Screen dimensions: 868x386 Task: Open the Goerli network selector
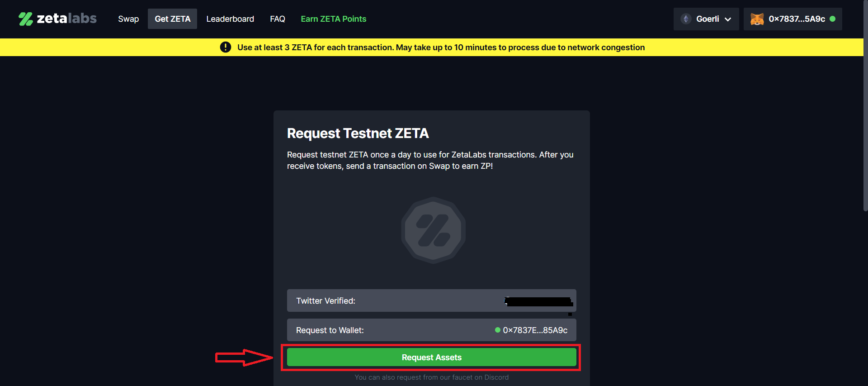[706, 19]
